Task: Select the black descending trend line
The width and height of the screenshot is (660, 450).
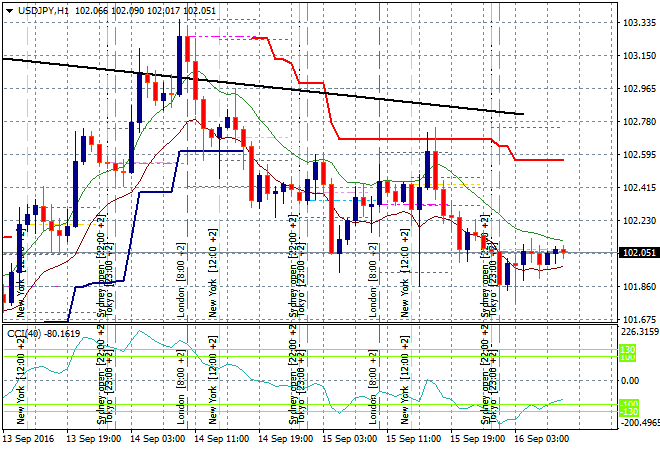Action: click(263, 86)
